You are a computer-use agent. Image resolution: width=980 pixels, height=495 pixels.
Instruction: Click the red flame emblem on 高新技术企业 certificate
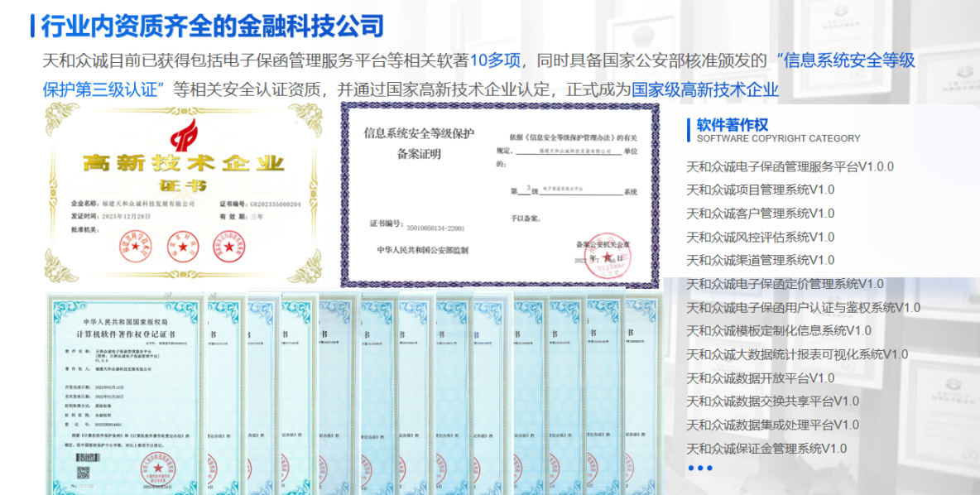183,135
